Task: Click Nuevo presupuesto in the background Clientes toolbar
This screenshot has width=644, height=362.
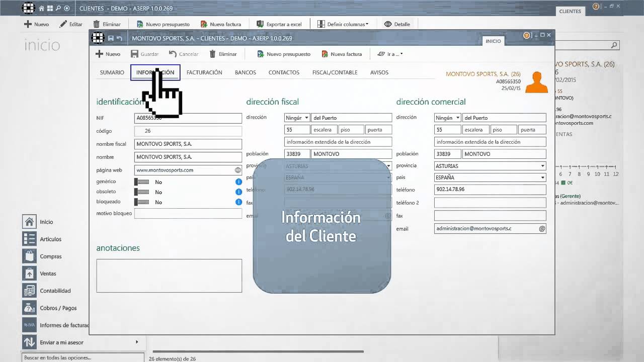Action: (x=163, y=24)
